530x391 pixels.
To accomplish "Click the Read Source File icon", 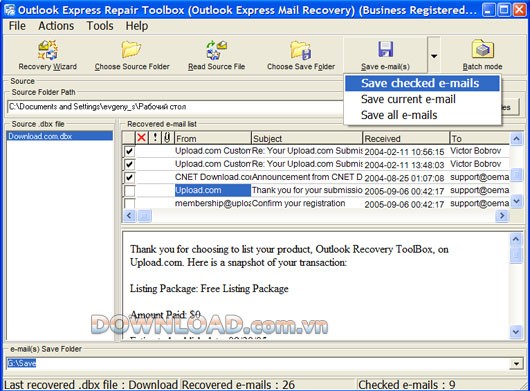I will point(216,50).
